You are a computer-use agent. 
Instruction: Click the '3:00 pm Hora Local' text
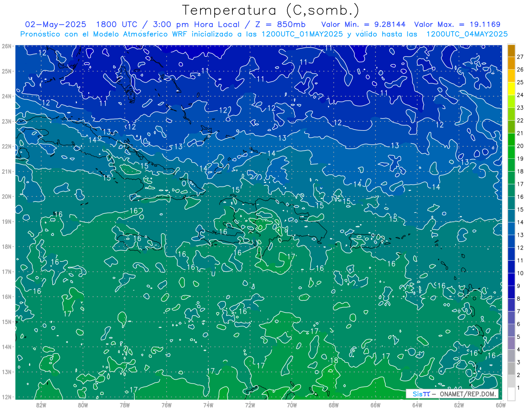tap(197, 24)
